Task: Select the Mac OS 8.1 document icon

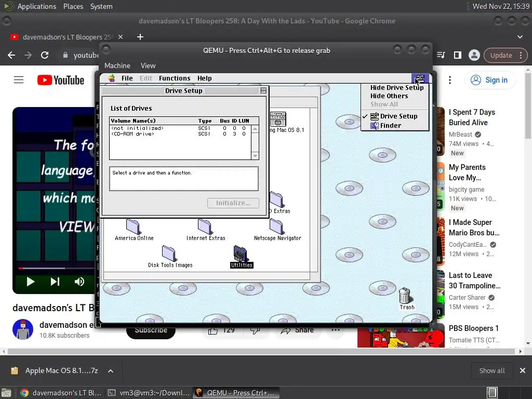Action: [x=278, y=119]
